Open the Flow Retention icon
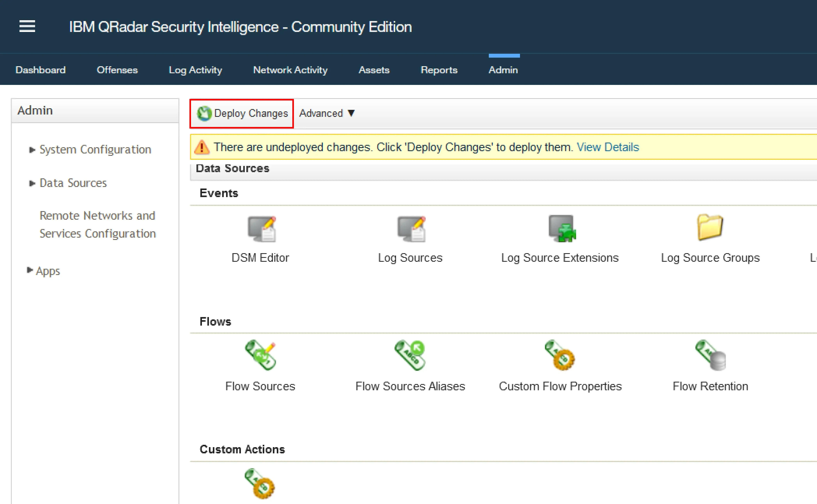Screen dimensions: 817x504 [x=711, y=355]
